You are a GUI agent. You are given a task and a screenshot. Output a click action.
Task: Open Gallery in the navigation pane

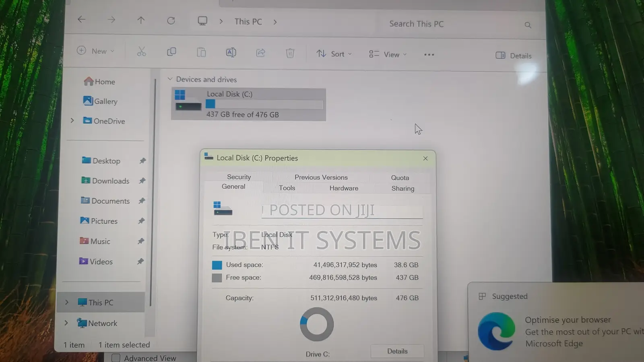[x=100, y=101]
